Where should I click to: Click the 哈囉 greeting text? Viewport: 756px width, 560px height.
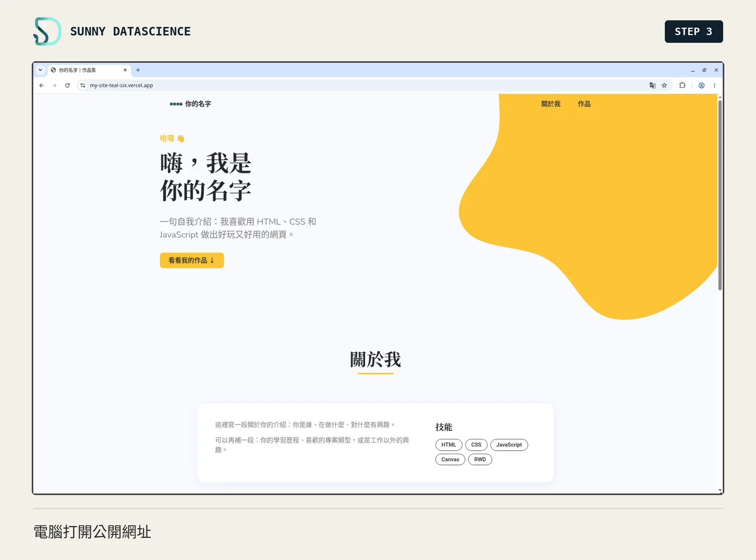[172, 138]
